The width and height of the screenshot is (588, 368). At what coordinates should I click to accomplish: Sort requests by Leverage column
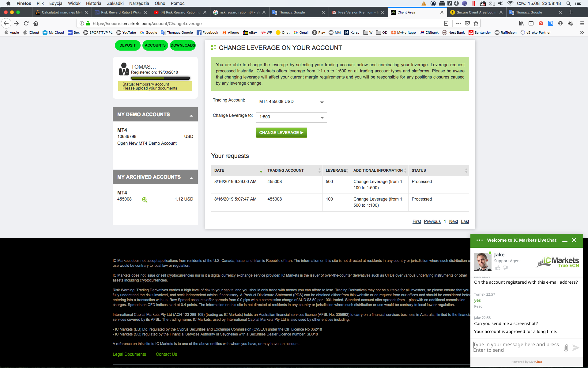[x=336, y=171]
